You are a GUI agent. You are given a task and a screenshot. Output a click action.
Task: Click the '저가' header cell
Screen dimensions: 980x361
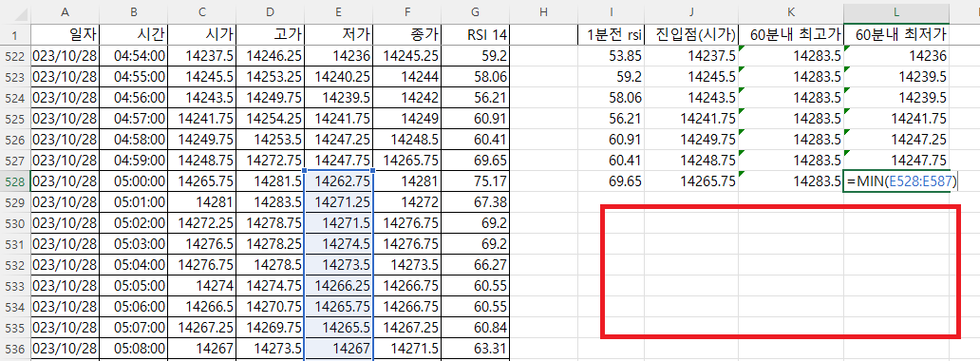point(339,34)
